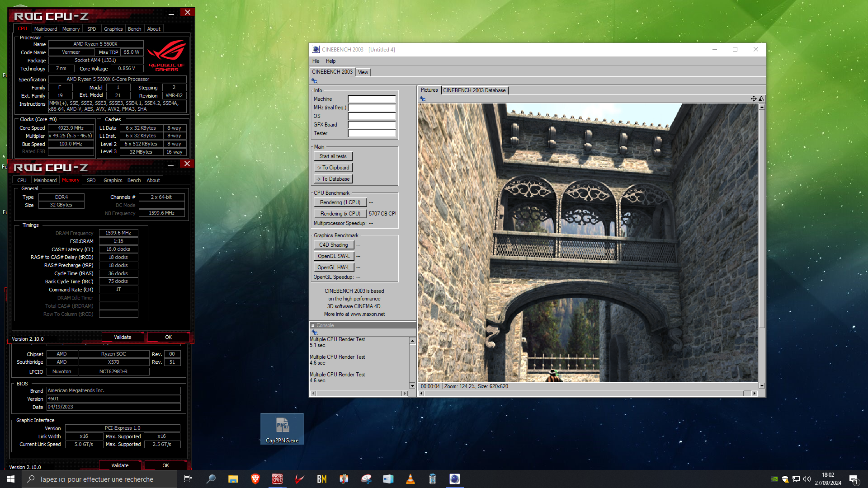
Task: Open the Cap2PNG.exe desktop icon
Action: tap(282, 429)
